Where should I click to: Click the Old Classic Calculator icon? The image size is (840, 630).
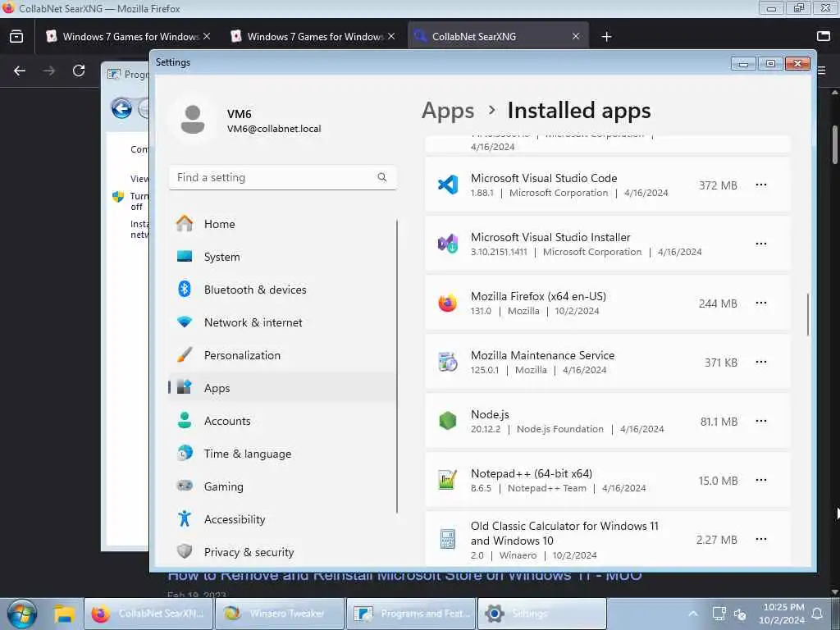click(x=448, y=540)
